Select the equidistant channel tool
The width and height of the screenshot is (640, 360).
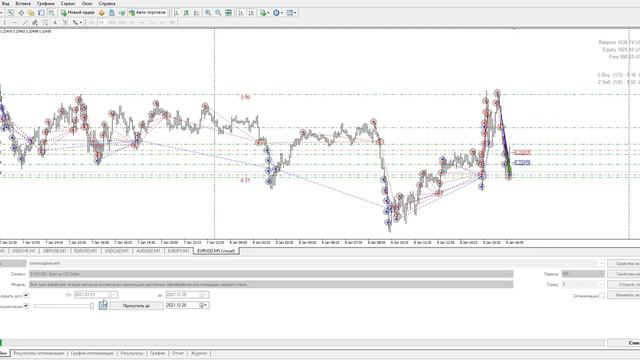35,22
